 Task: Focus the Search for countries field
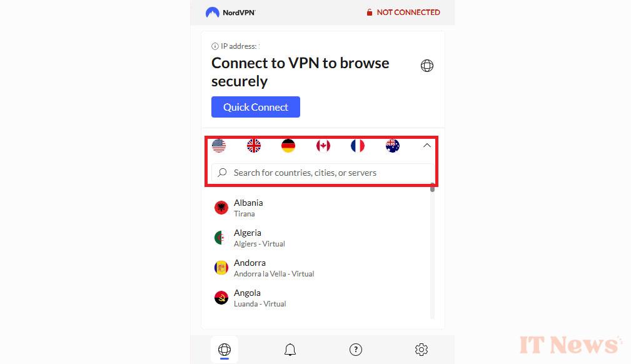pyautogui.click(x=323, y=173)
